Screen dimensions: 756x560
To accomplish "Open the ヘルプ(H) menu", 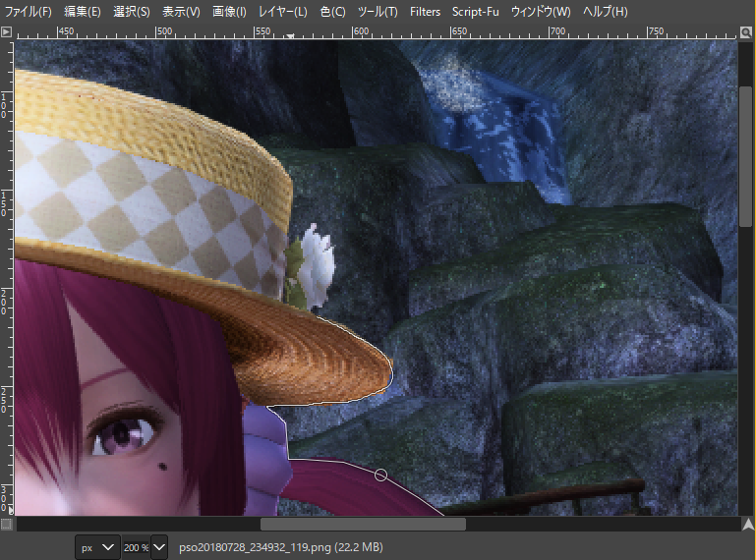I will (605, 12).
